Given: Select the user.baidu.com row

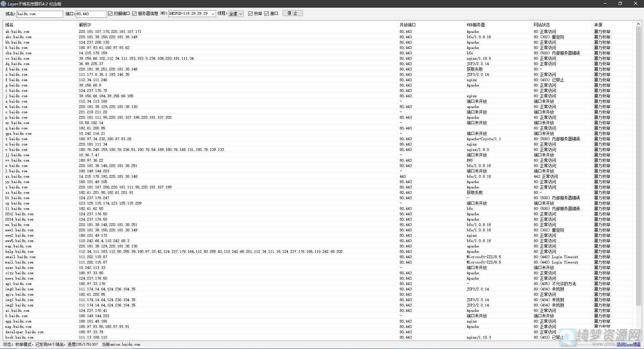Looking at the screenshot, I should (319, 268).
